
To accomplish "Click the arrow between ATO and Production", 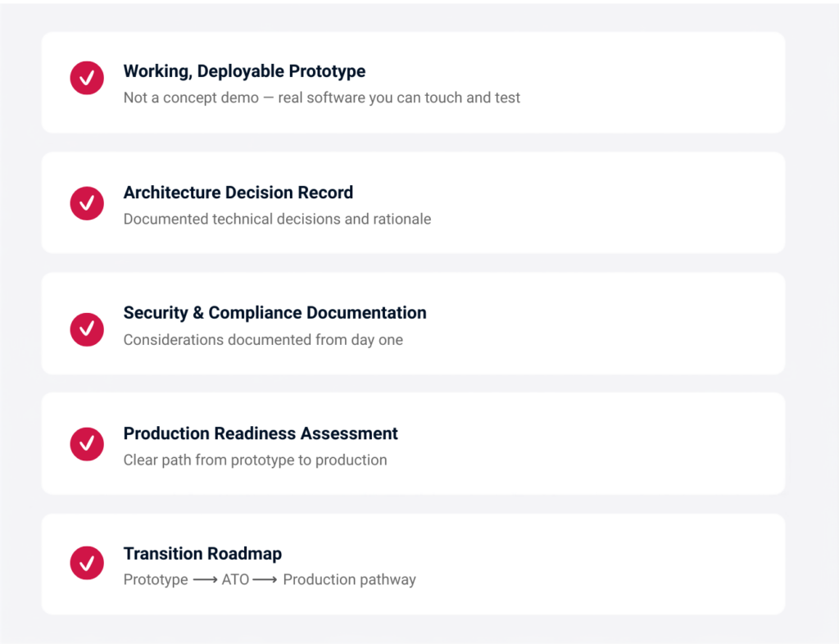I will pos(265,580).
